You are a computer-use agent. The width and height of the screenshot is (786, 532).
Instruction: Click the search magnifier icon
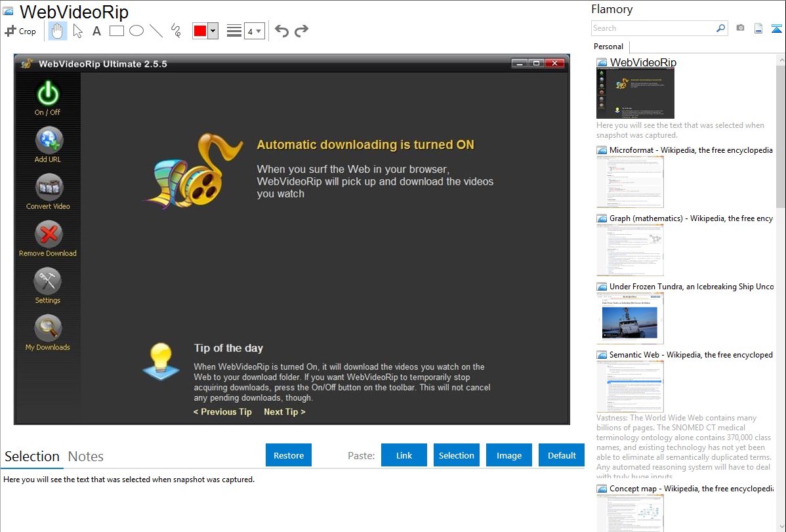pos(721,28)
